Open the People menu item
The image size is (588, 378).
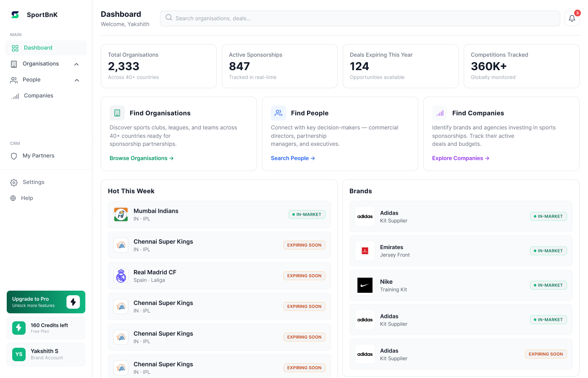click(x=46, y=80)
